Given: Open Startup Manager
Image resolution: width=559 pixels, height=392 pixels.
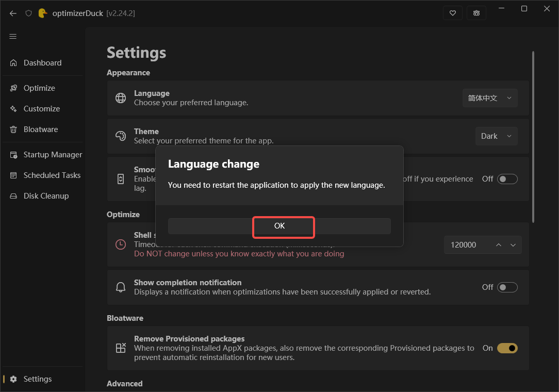Looking at the screenshot, I should pos(43,155).
